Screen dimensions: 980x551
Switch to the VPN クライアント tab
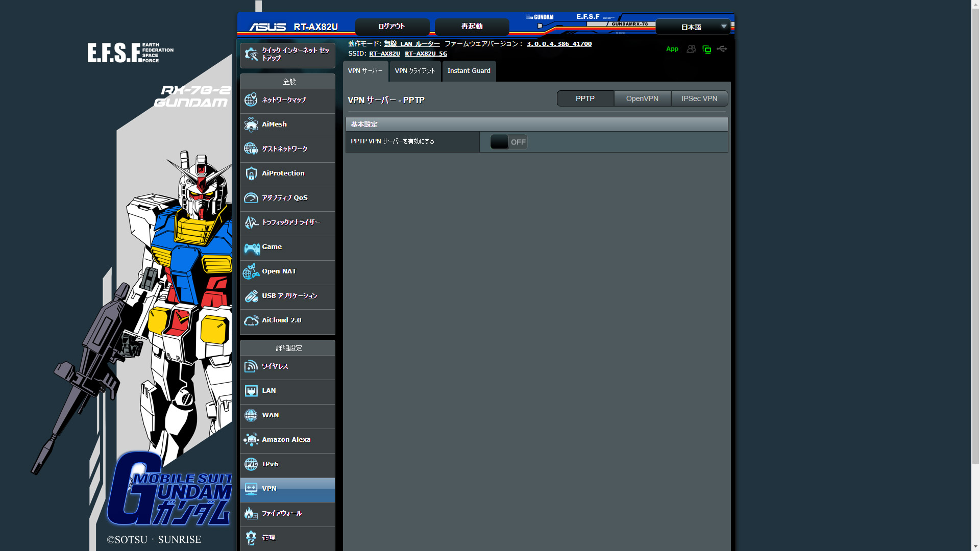click(x=415, y=71)
